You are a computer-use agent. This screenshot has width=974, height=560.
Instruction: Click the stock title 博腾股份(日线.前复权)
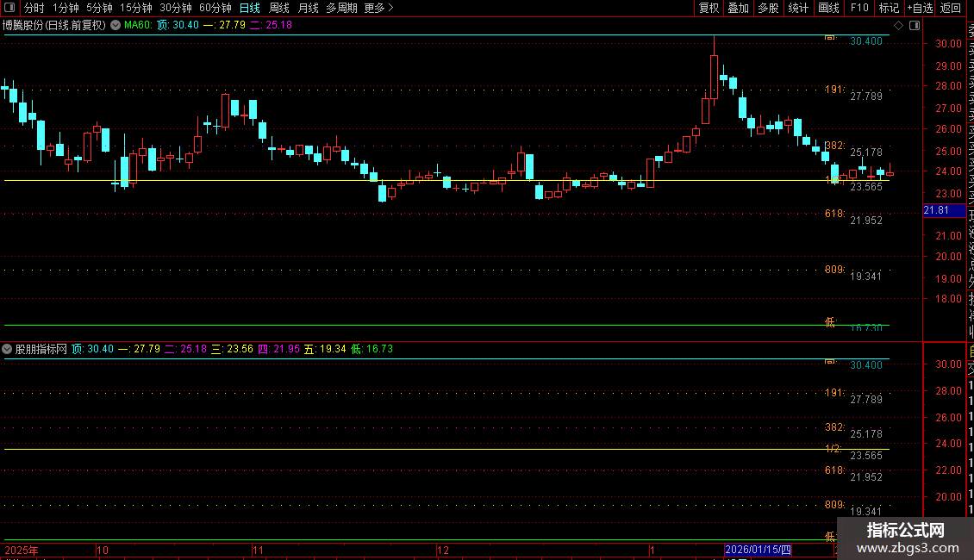point(54,25)
